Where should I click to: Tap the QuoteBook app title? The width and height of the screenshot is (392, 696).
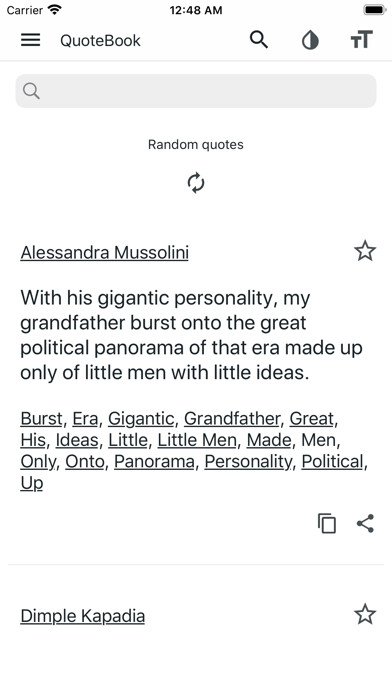point(100,40)
